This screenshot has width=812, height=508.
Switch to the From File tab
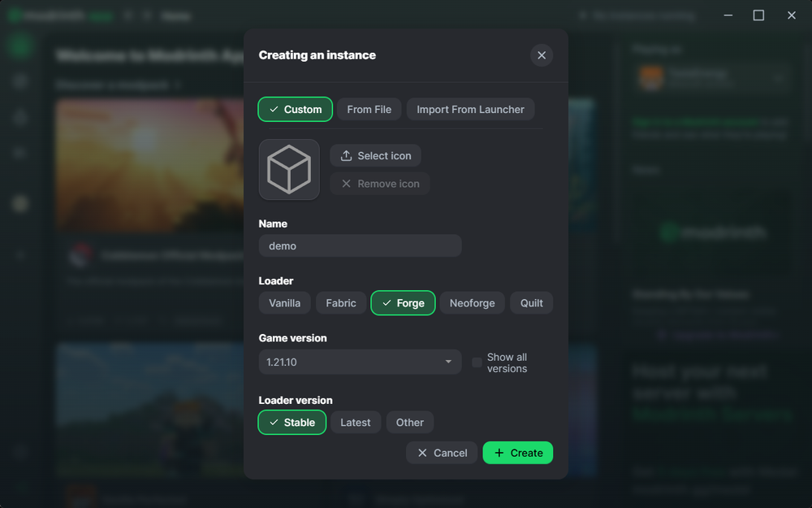369,109
